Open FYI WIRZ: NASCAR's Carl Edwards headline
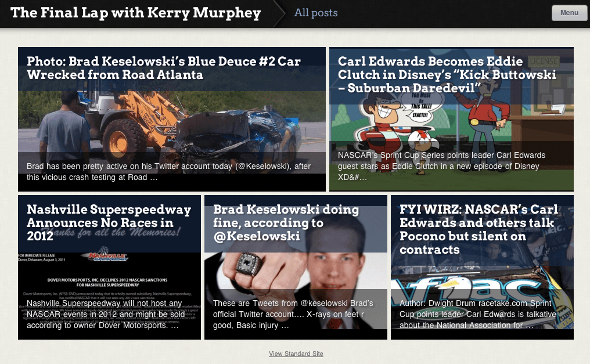 pos(479,229)
